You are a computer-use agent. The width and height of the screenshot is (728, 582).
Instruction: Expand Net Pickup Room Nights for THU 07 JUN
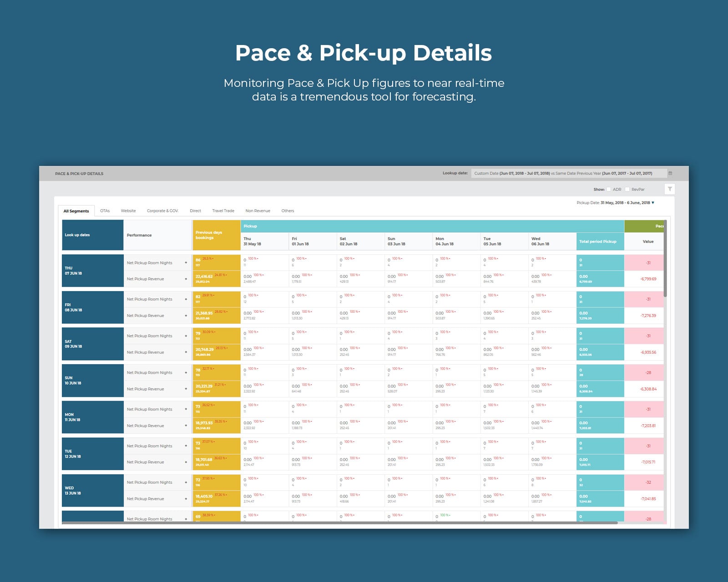pyautogui.click(x=187, y=263)
